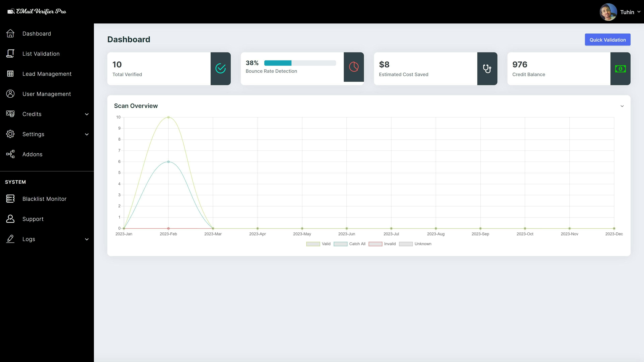This screenshot has height=362, width=644.
Task: Click the Blacklist Monitor server icon
Action: 10,199
